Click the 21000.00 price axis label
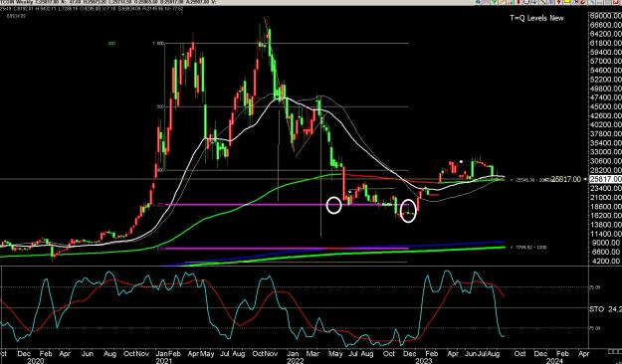622x364 pixels. [x=606, y=198]
